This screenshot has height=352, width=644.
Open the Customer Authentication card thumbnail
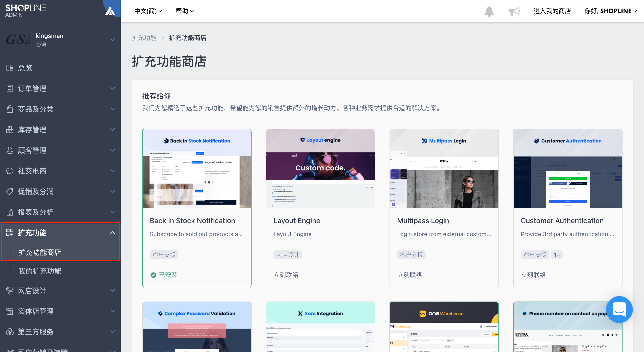pyautogui.click(x=568, y=168)
